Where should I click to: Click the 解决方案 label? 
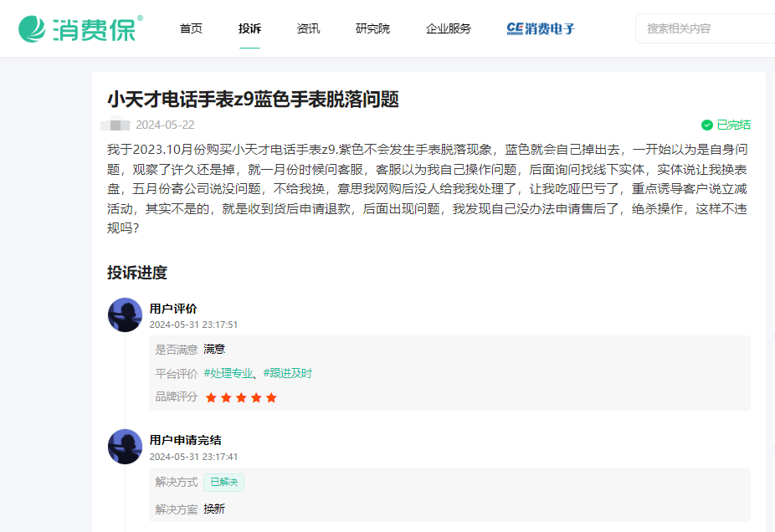(177, 509)
